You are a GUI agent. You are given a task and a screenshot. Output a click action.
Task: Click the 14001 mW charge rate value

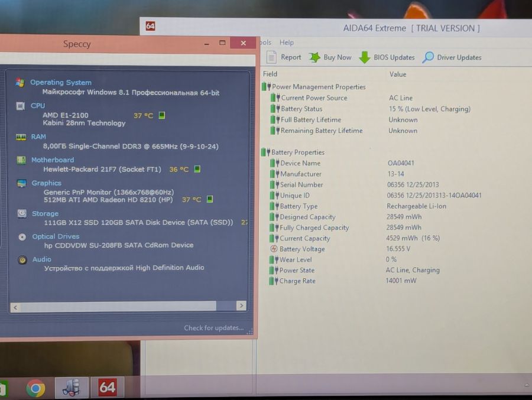pos(401,281)
